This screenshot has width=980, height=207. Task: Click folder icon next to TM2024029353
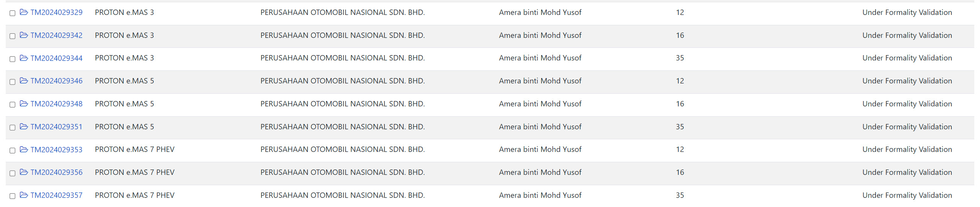[x=24, y=149]
